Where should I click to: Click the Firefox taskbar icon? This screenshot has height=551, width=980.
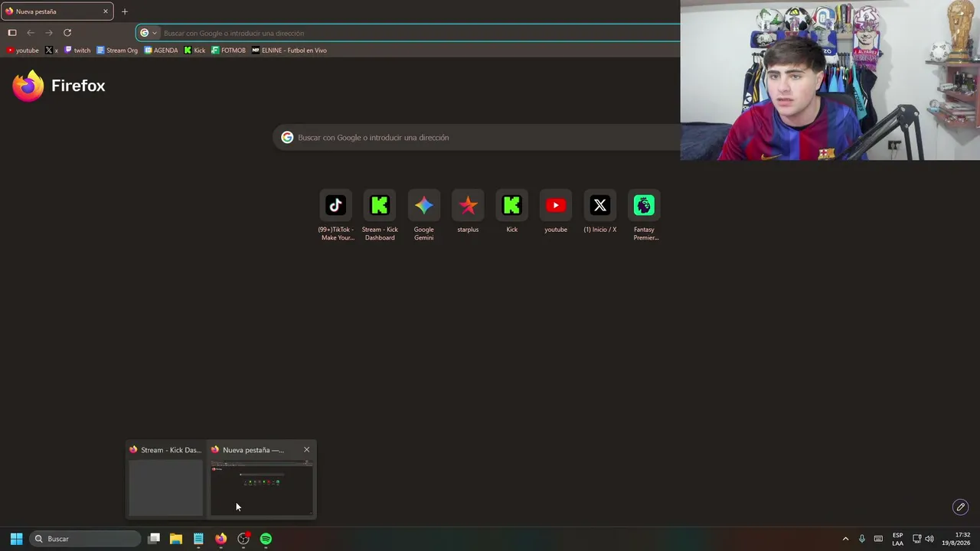point(220,539)
